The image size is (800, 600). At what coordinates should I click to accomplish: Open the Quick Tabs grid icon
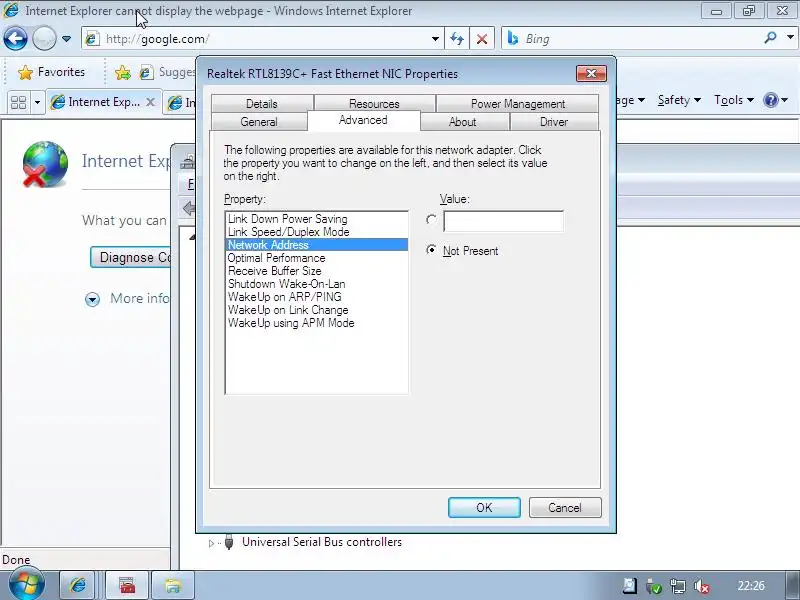tap(19, 103)
